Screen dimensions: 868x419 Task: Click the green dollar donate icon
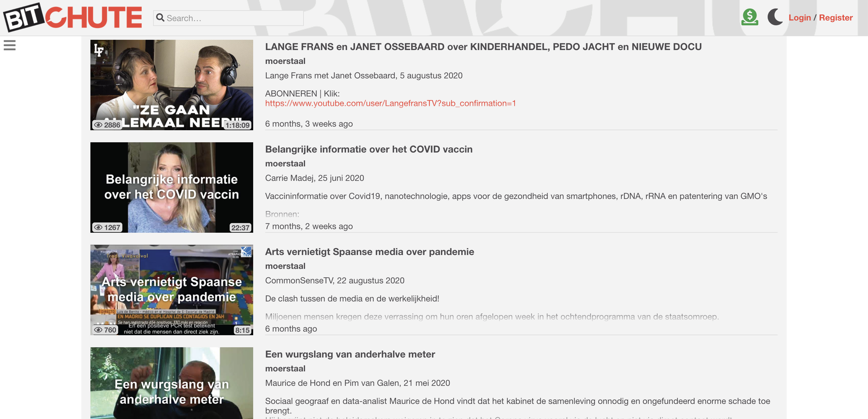[x=750, y=17]
